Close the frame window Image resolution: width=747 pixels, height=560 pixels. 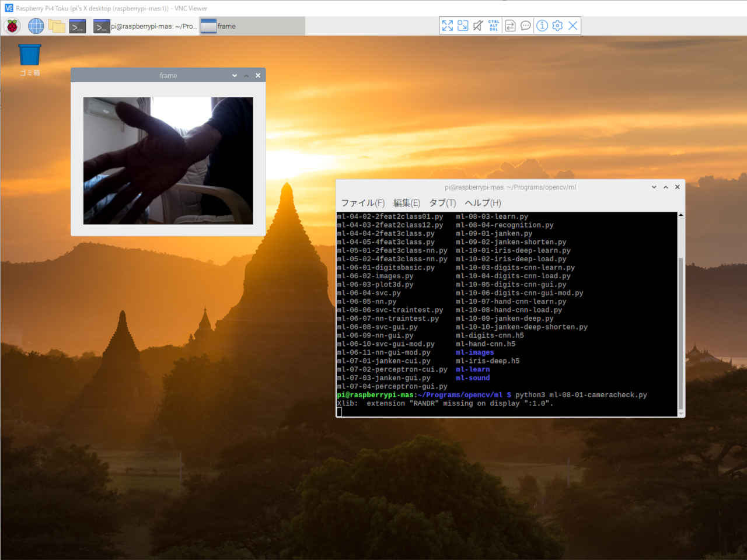tap(258, 75)
